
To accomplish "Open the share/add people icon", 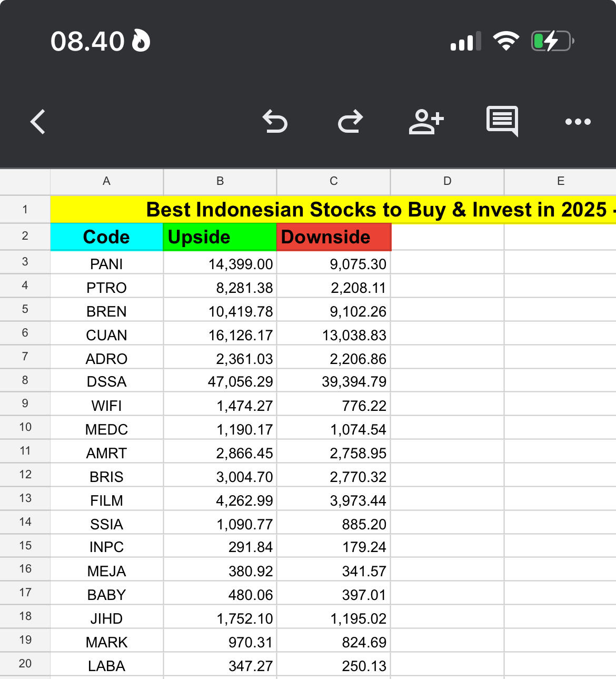I will (426, 122).
